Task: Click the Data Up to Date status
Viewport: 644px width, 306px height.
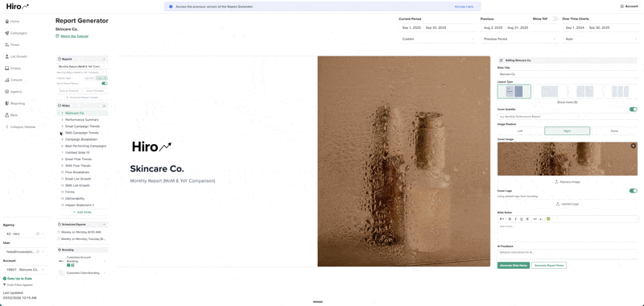Action: pyautogui.click(x=17, y=279)
